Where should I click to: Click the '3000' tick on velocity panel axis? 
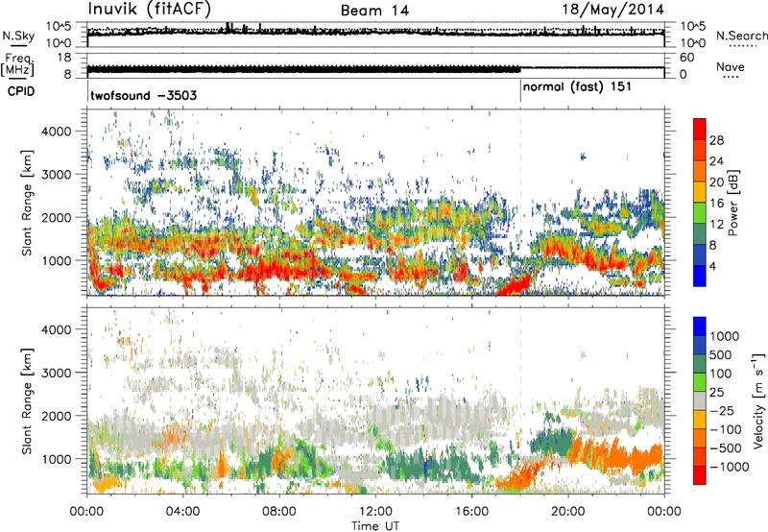[56, 373]
